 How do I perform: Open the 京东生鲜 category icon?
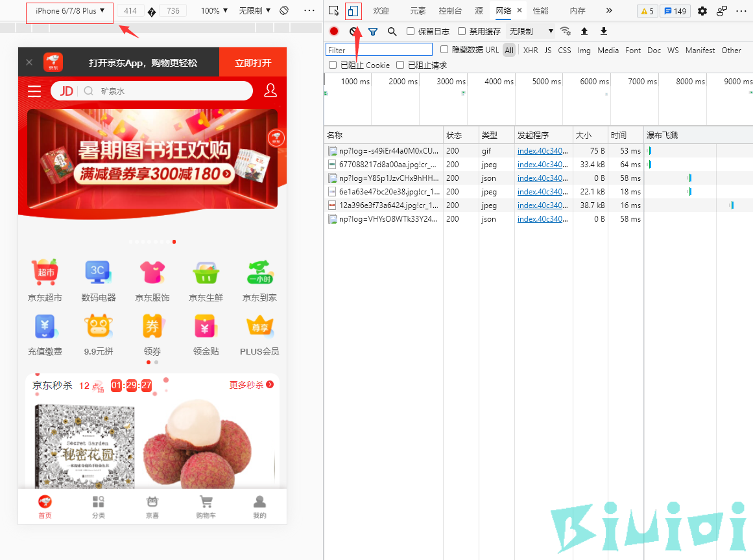206,272
